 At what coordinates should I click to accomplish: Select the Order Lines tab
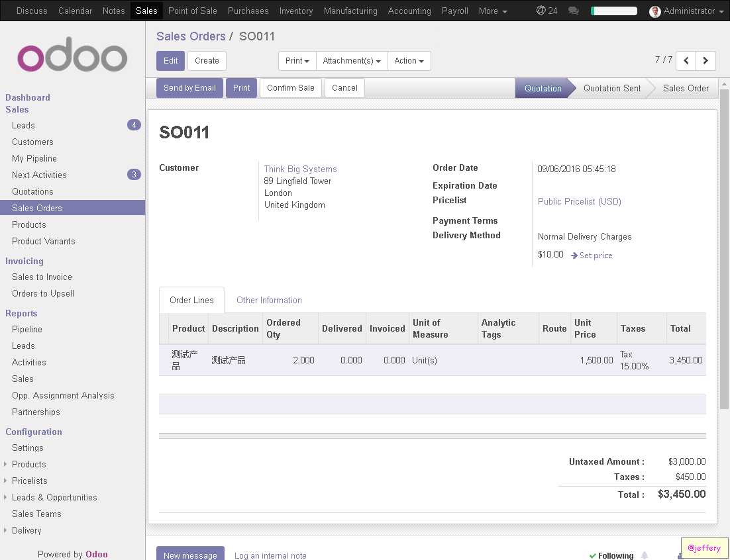click(x=191, y=300)
